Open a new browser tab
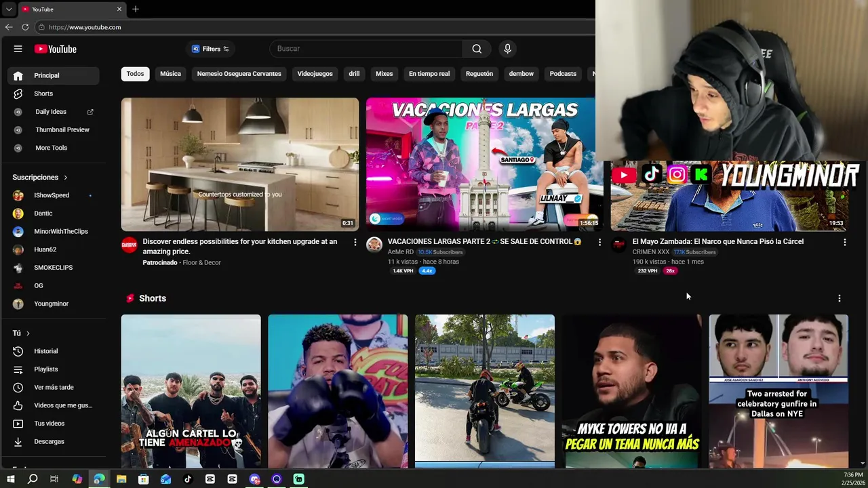 tap(136, 9)
